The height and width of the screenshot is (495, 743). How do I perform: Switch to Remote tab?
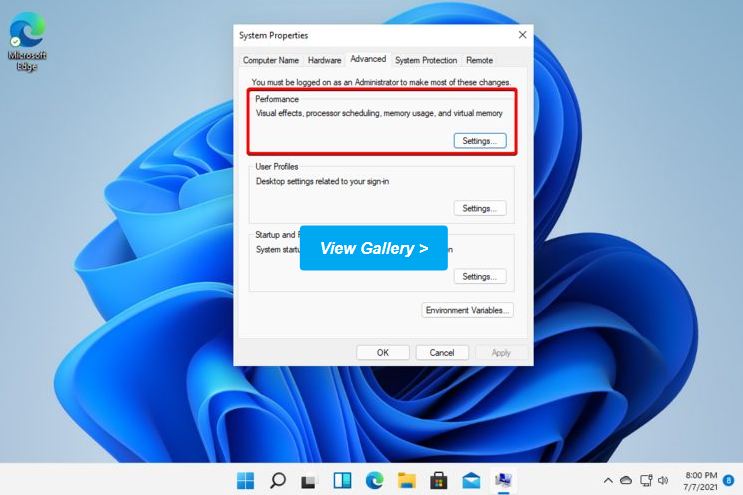click(x=480, y=60)
